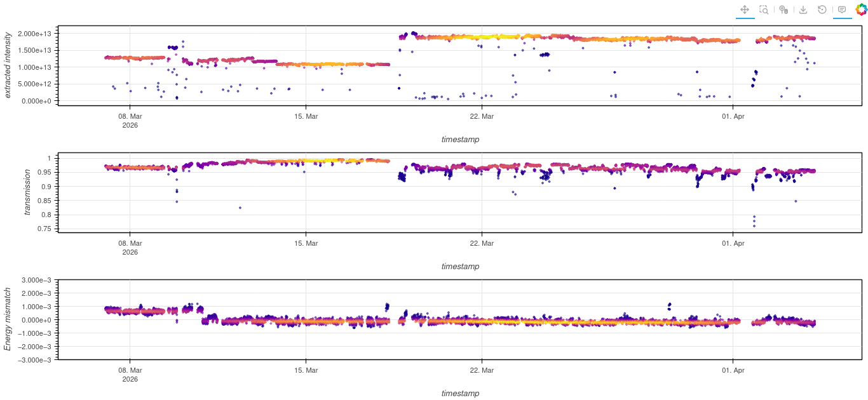Click '08. Mar 2026' tick under the middle plot
Viewport: 868px width, 400px height.
130,248
